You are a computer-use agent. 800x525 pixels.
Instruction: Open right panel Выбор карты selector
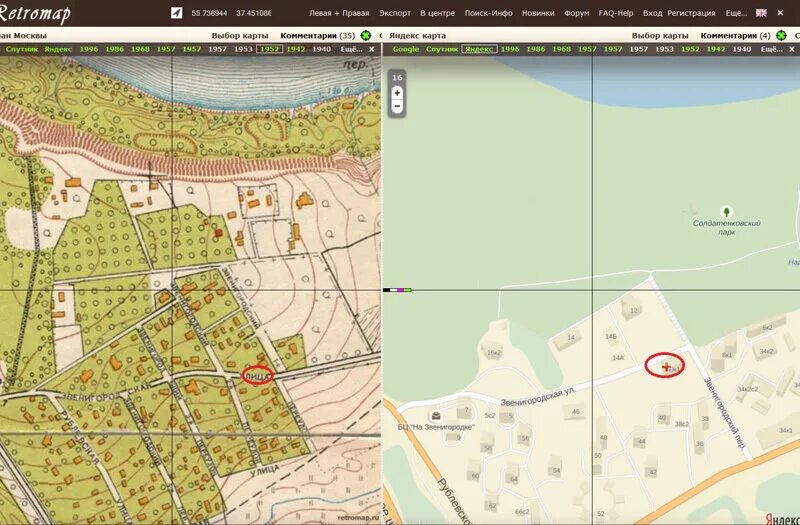coord(660,36)
